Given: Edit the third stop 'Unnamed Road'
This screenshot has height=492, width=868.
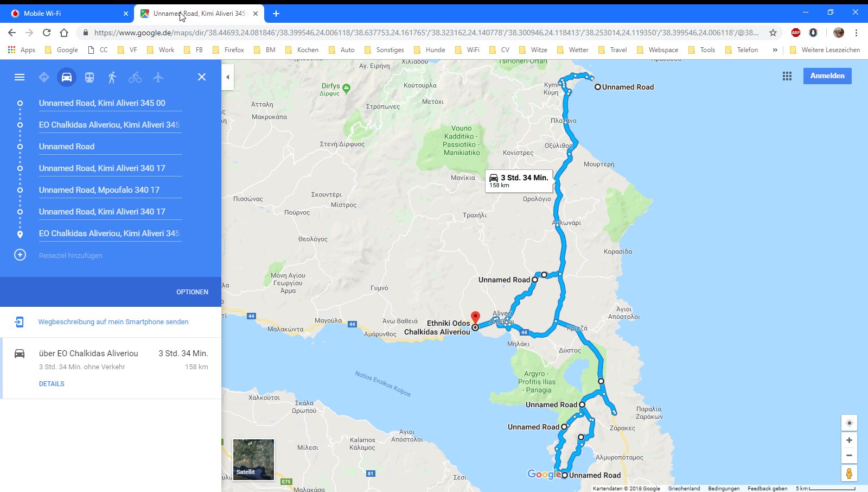Looking at the screenshot, I should coord(110,147).
